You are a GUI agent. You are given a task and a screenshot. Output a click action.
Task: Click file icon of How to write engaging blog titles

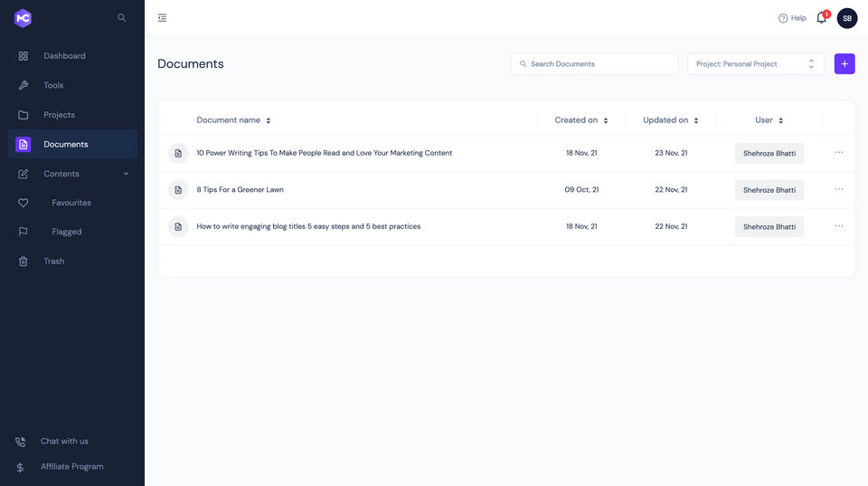click(178, 226)
